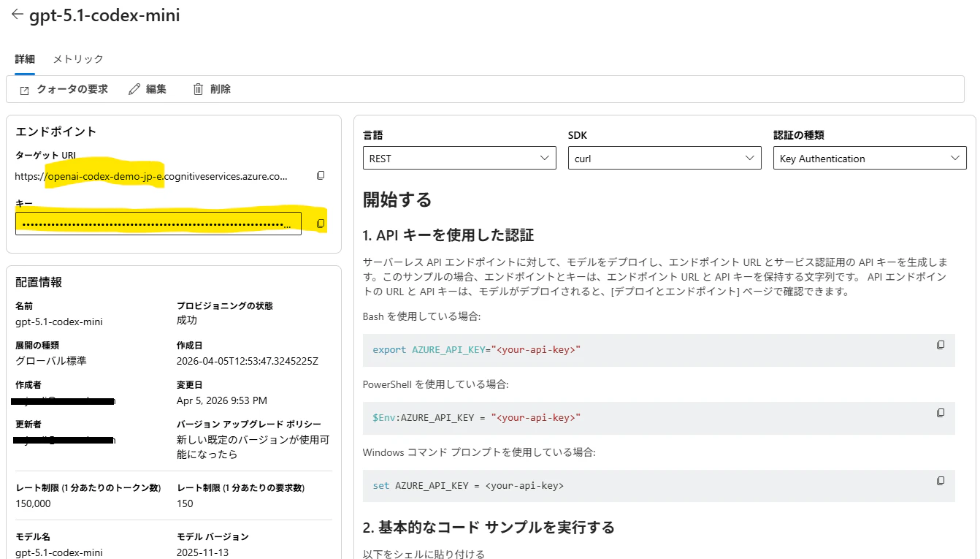Click the 展開の種類 value グローバル標準
This screenshot has height=559, width=980.
pyautogui.click(x=51, y=361)
